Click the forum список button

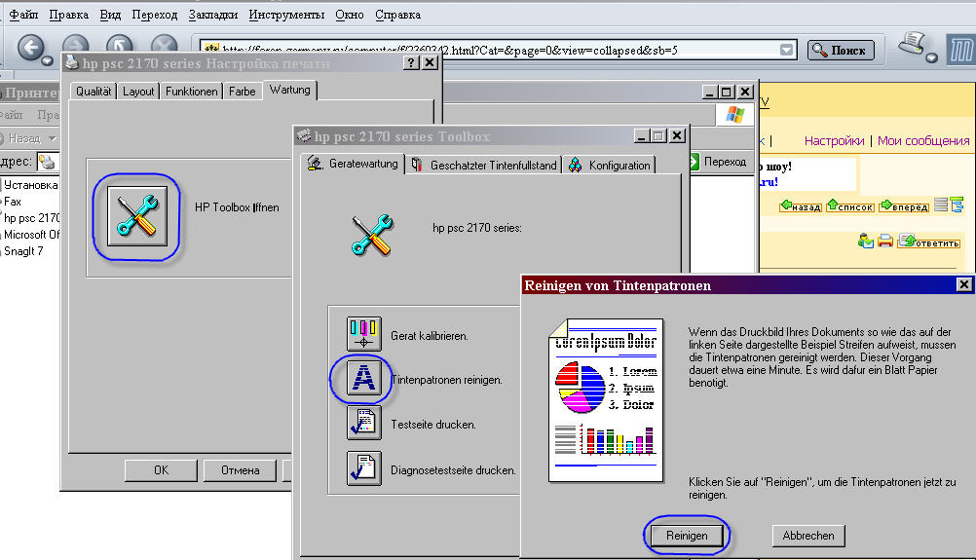pyautogui.click(x=850, y=205)
